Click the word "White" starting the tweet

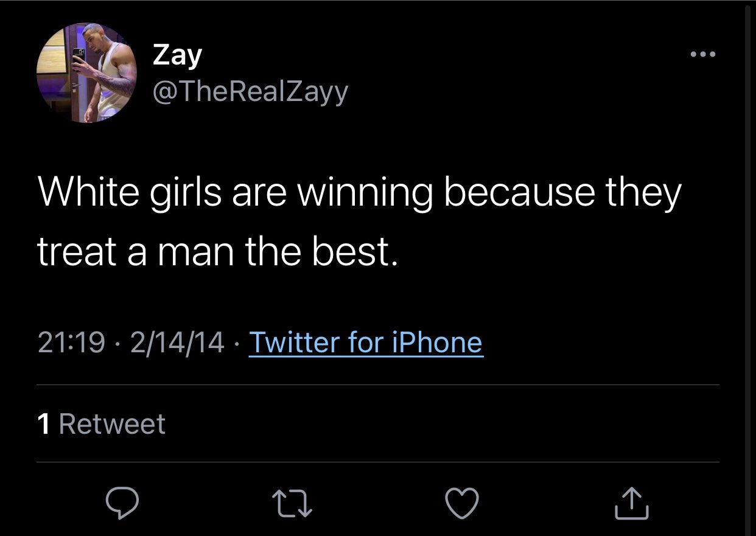[89, 193]
